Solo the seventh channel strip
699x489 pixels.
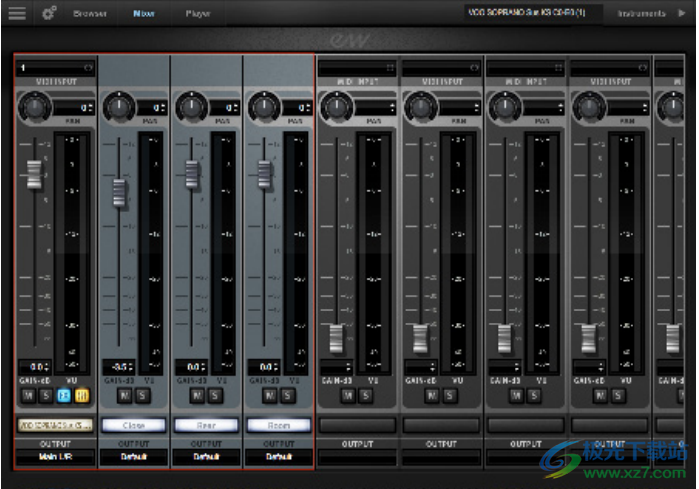point(534,395)
